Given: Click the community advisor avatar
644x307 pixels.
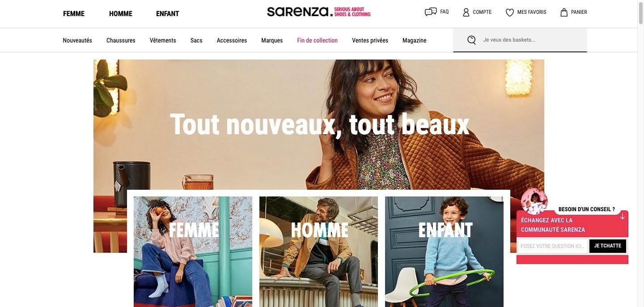Looking at the screenshot, I should pos(534,201).
